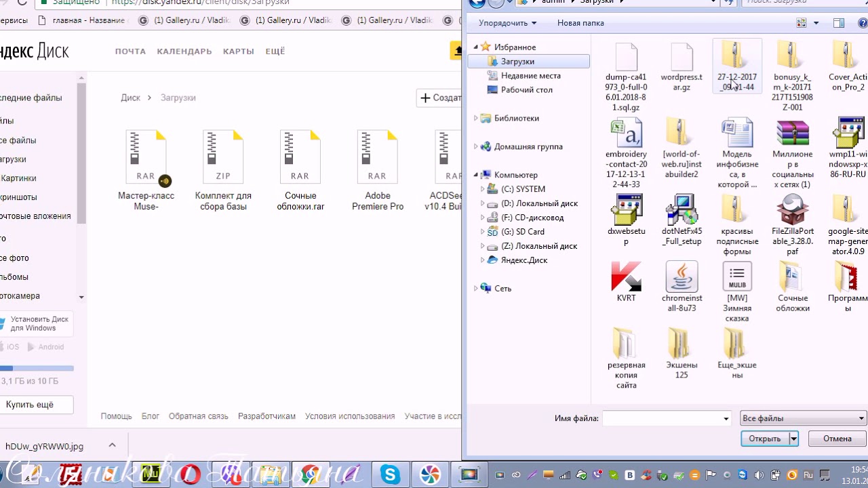The width and height of the screenshot is (868, 488).
Task: Select dotNetFx45_Full_setup installer
Action: tap(682, 220)
